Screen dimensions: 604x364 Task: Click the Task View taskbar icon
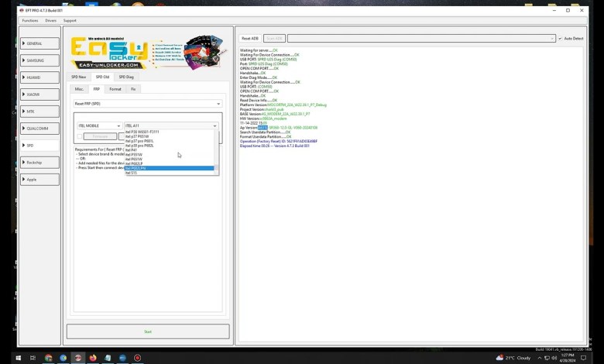33,358
